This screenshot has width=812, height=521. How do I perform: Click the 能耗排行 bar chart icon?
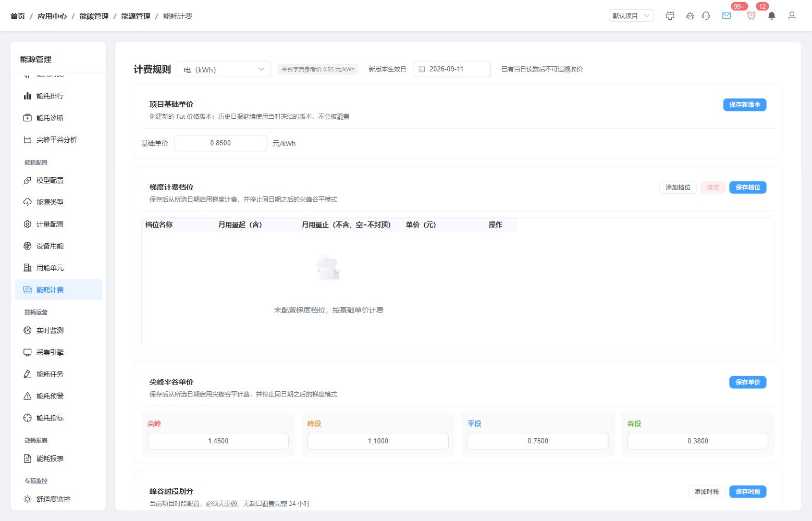click(28, 96)
